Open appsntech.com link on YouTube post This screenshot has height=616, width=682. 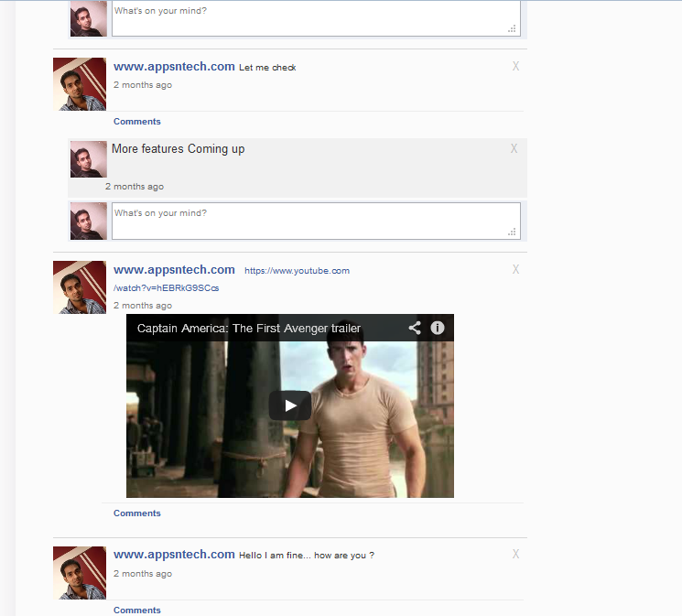coord(174,270)
